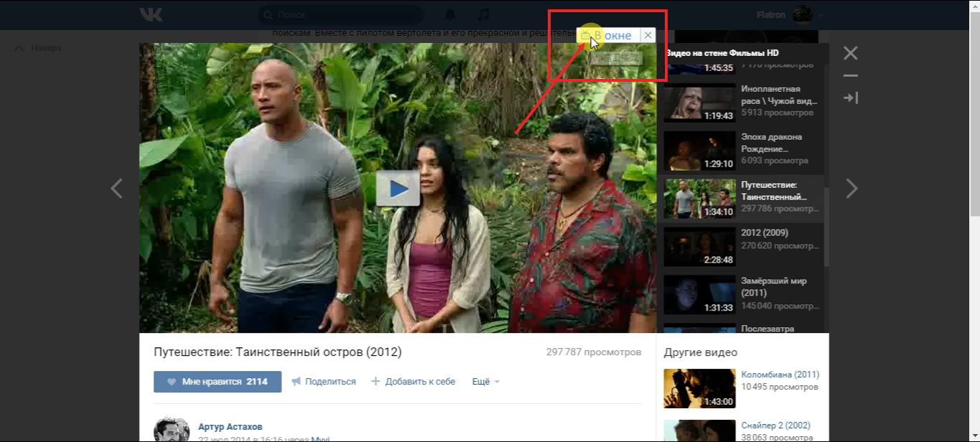Screen dimensions: 980x442
Task: Click the playlist panel scrollbar
Action: coord(826,226)
